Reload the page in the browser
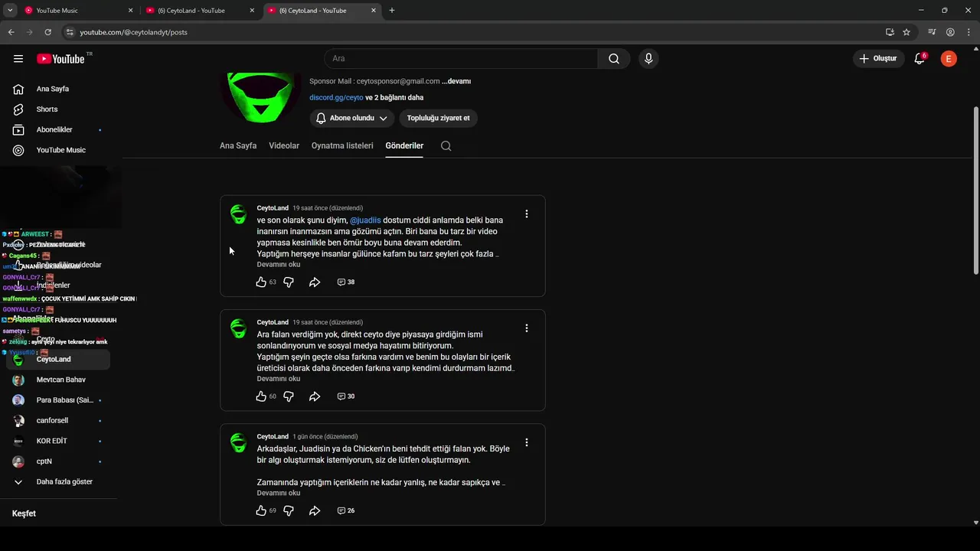The height and width of the screenshot is (551, 980). (x=47, y=32)
